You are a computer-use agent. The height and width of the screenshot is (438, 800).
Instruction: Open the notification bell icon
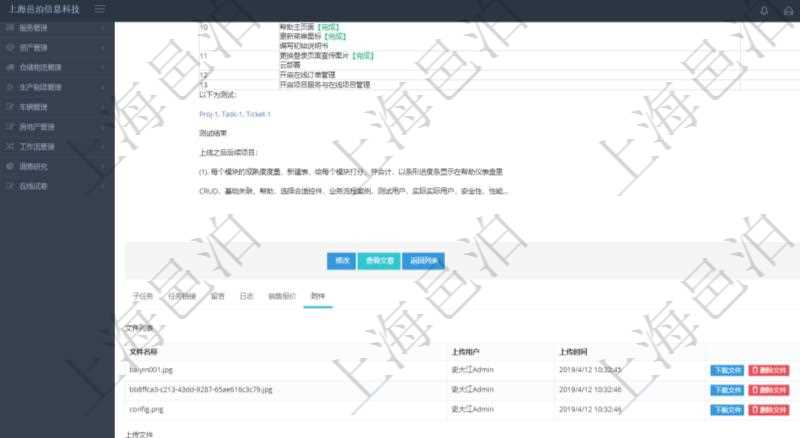pos(764,10)
